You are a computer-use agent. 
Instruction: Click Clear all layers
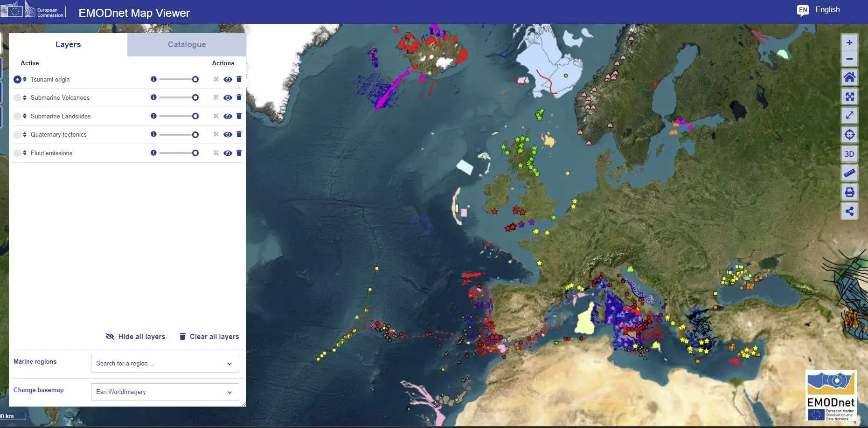(209, 337)
